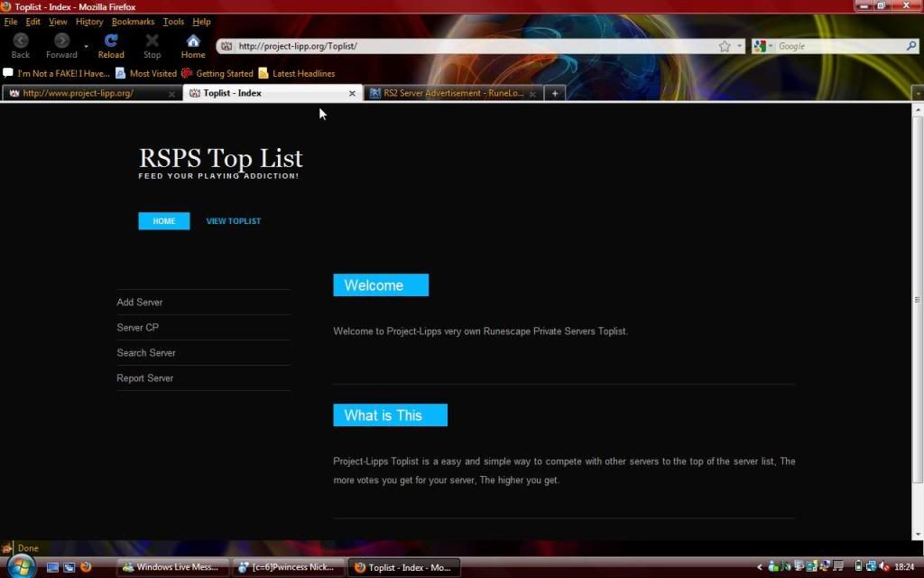Open the address bar history dropdown arrow
The image size is (924, 578).
740,46
